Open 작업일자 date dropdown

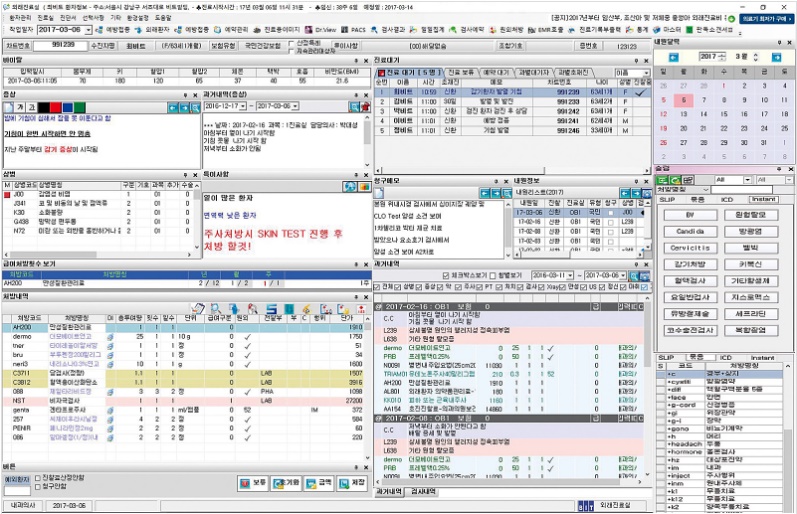coord(88,30)
